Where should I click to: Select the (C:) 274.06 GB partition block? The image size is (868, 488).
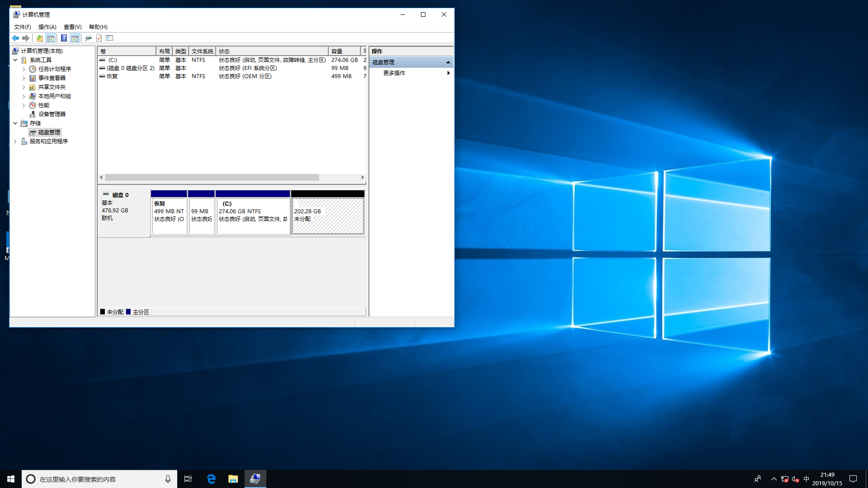[253, 212]
